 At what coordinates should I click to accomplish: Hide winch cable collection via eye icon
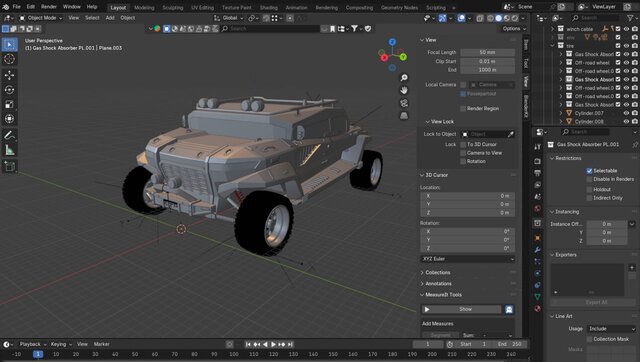tap(626, 29)
